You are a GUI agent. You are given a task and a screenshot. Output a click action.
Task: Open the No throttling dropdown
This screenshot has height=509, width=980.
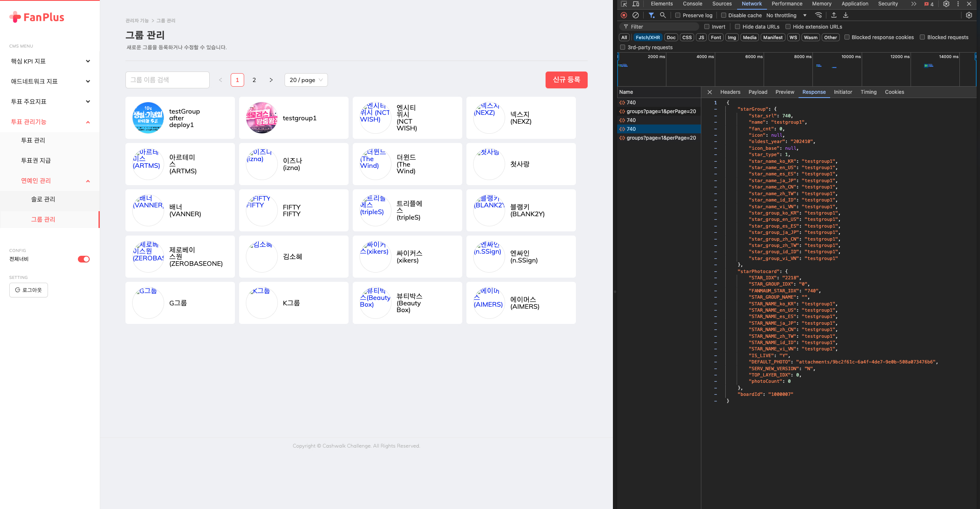coord(786,15)
